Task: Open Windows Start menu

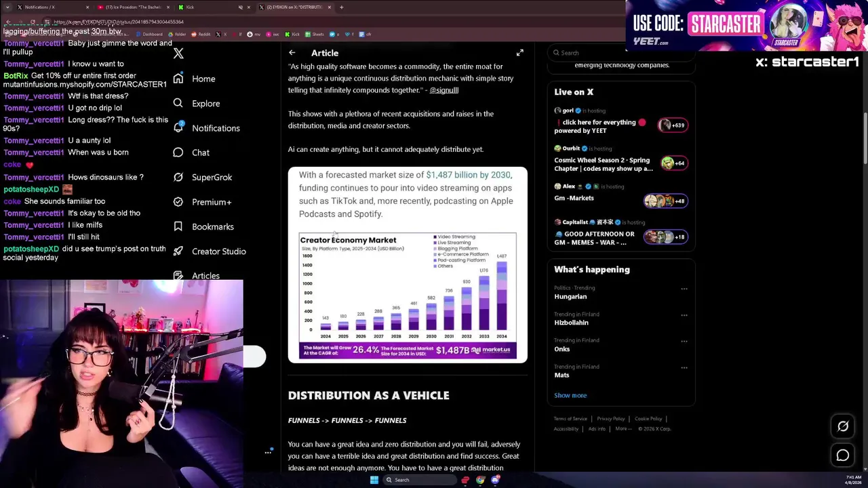Action: [374, 480]
